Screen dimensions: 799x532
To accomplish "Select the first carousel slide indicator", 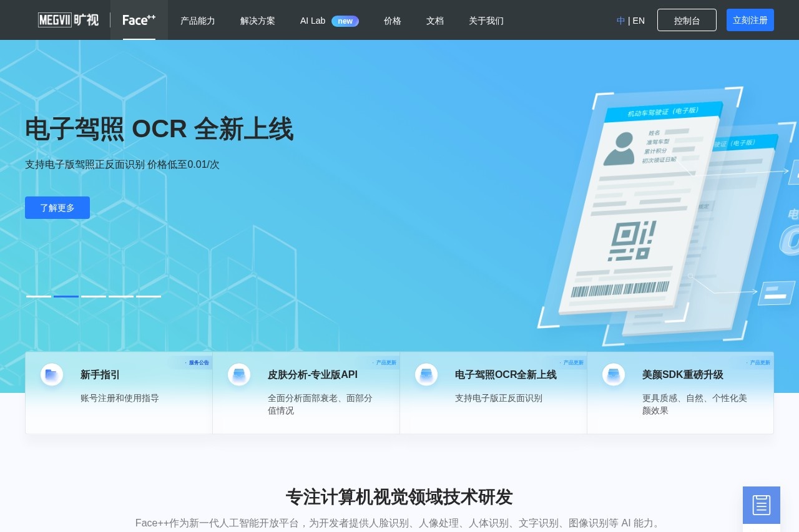I will coord(39,296).
